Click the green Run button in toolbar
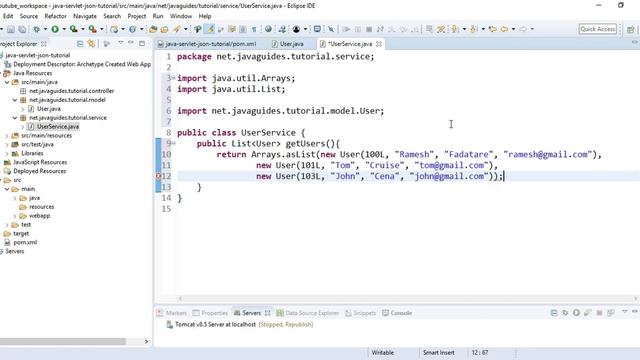 55,29
